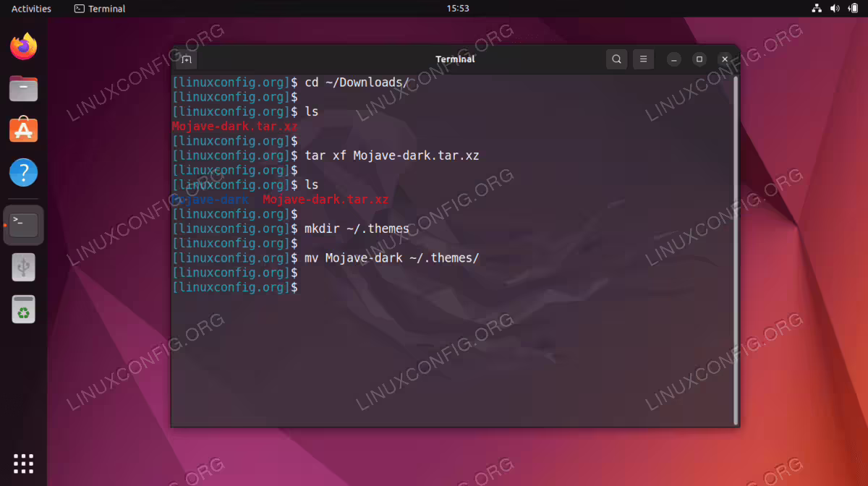
Task: Open terminal search with magnifier icon
Action: [616, 59]
